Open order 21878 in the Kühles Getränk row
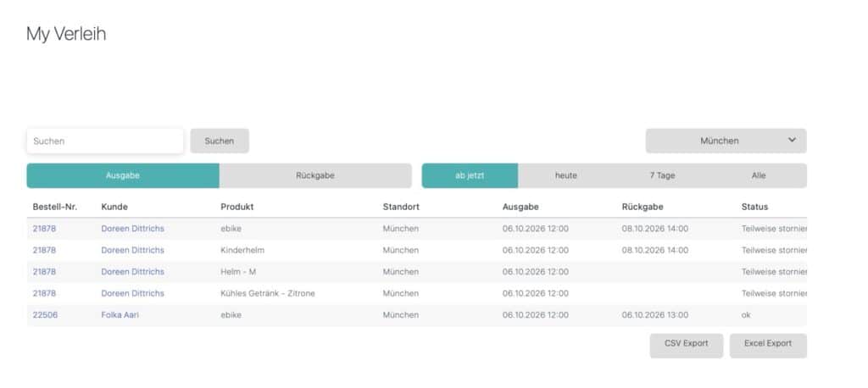The width and height of the screenshot is (868, 388). click(x=44, y=293)
